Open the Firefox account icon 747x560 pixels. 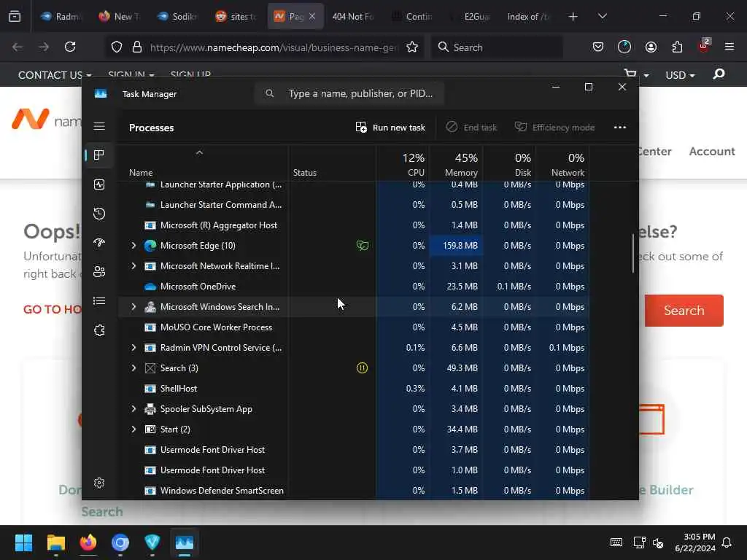click(x=651, y=47)
